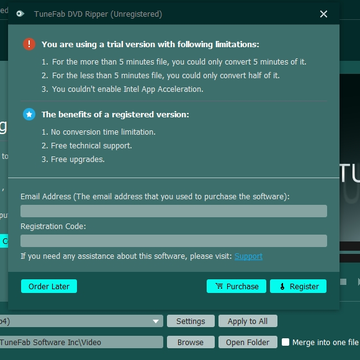This screenshot has width=360, height=360.
Task: Select text 'Free upgrades.'
Action: 78,159
